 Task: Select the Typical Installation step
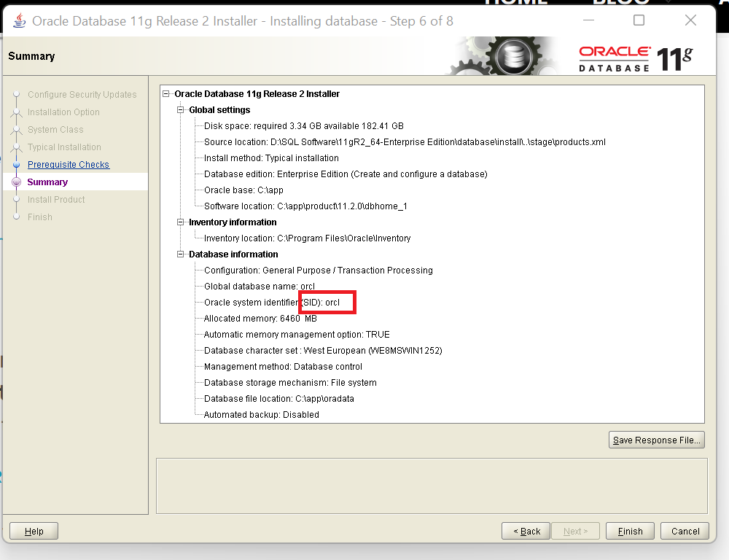pos(64,147)
